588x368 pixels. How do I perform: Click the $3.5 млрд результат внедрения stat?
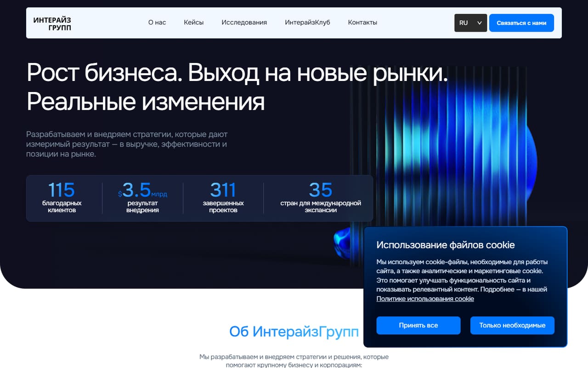click(x=142, y=198)
